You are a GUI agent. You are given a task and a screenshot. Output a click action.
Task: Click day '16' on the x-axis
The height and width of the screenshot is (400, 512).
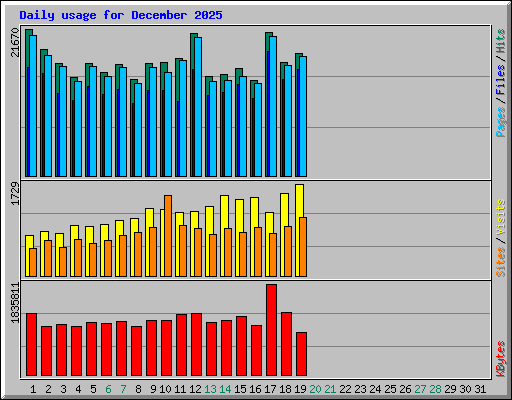[255, 389]
